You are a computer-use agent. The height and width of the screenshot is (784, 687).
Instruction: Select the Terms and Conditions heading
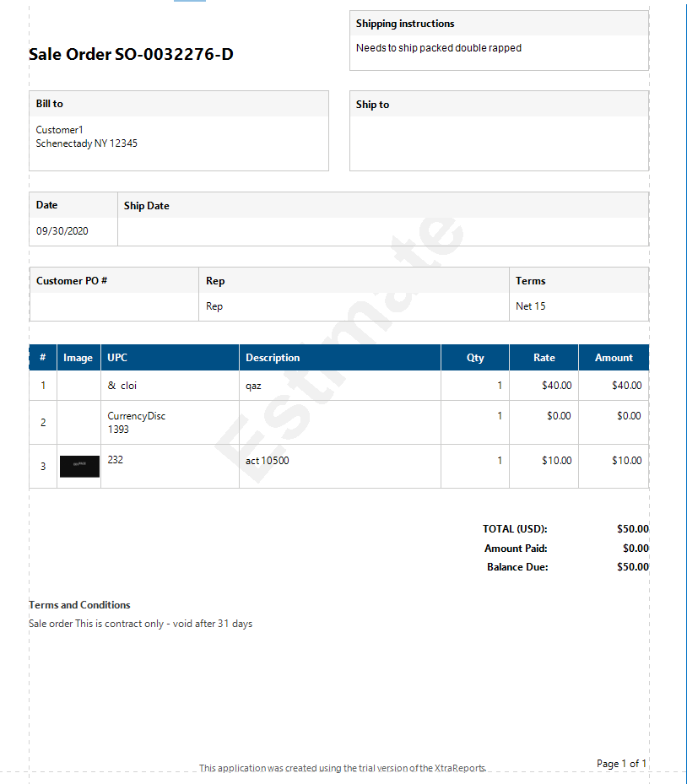79,605
